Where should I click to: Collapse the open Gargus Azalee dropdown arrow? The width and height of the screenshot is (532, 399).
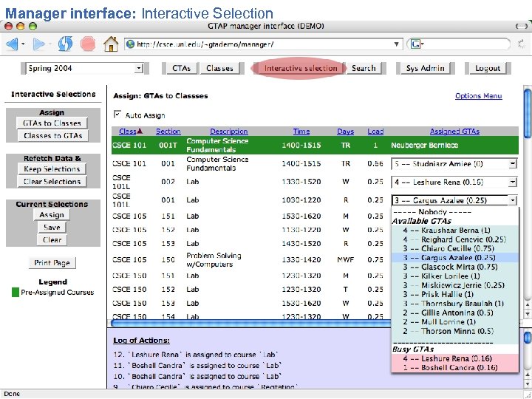pyautogui.click(x=512, y=200)
